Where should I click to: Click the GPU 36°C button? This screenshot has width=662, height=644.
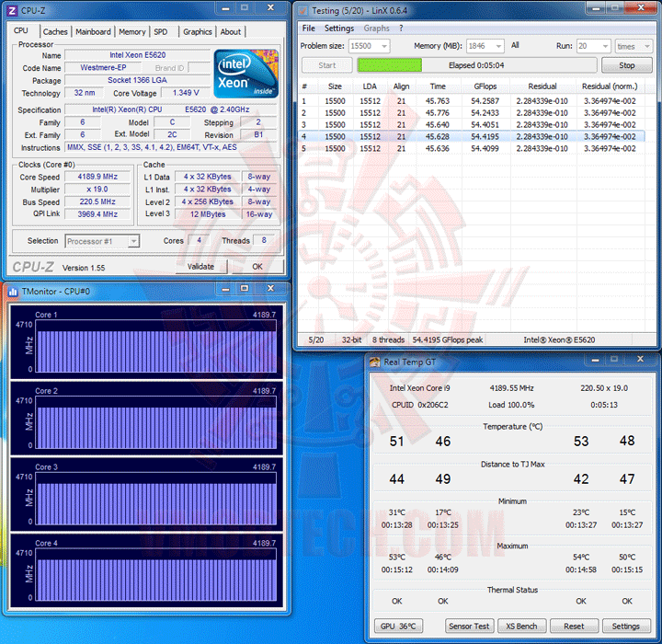pos(398,627)
